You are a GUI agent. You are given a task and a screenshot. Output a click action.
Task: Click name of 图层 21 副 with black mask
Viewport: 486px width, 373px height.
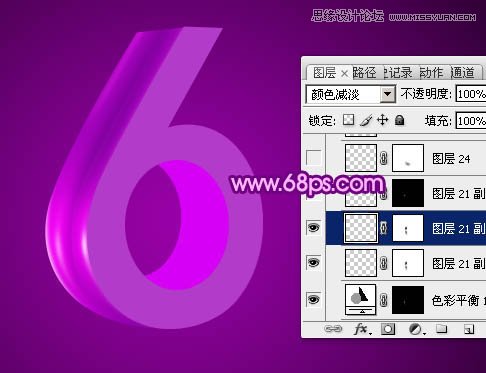459,193
